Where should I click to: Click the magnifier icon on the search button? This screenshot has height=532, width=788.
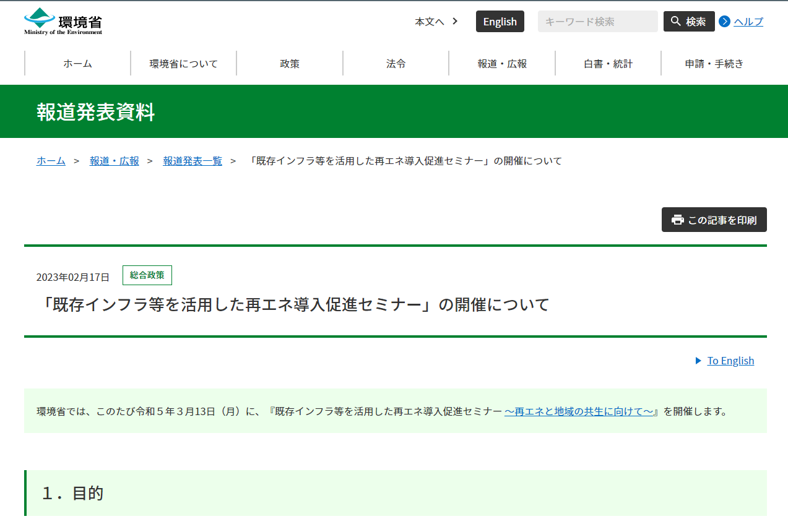tap(675, 22)
